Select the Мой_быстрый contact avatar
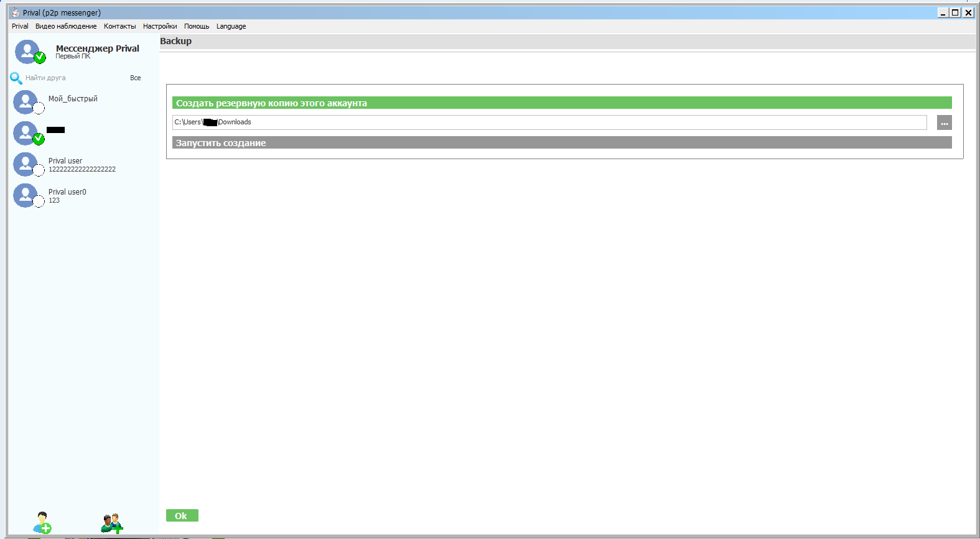The height and width of the screenshot is (539, 980). [x=26, y=102]
